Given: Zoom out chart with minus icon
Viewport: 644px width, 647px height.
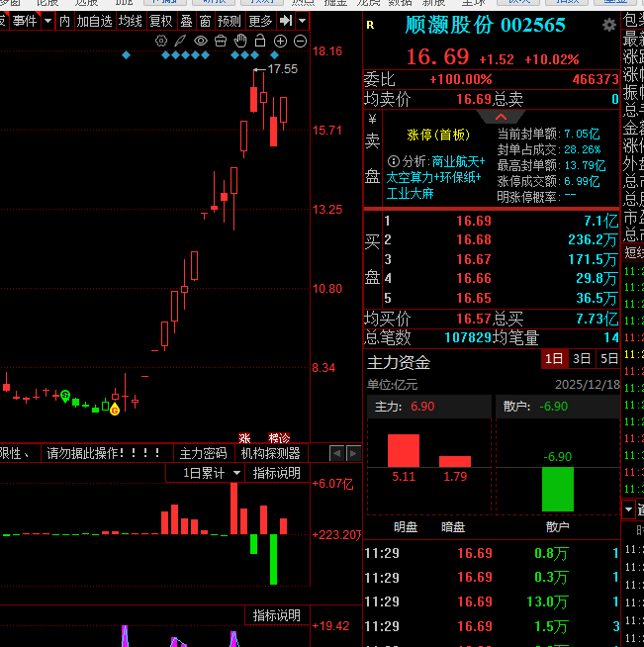Looking at the screenshot, I should pos(300,41).
